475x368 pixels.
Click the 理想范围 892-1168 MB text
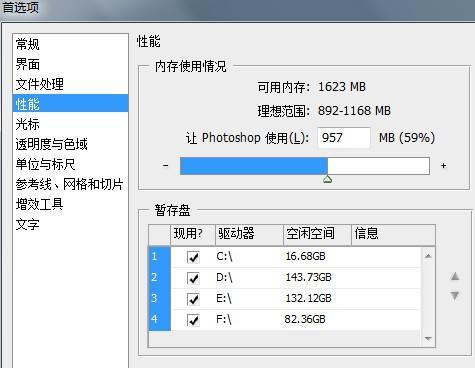pos(324,111)
